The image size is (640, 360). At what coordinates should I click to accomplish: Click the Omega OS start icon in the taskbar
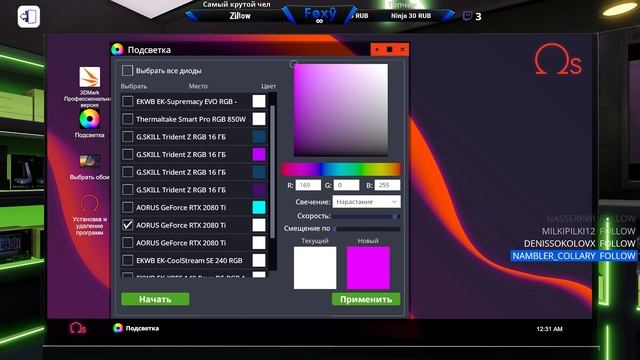[78, 328]
